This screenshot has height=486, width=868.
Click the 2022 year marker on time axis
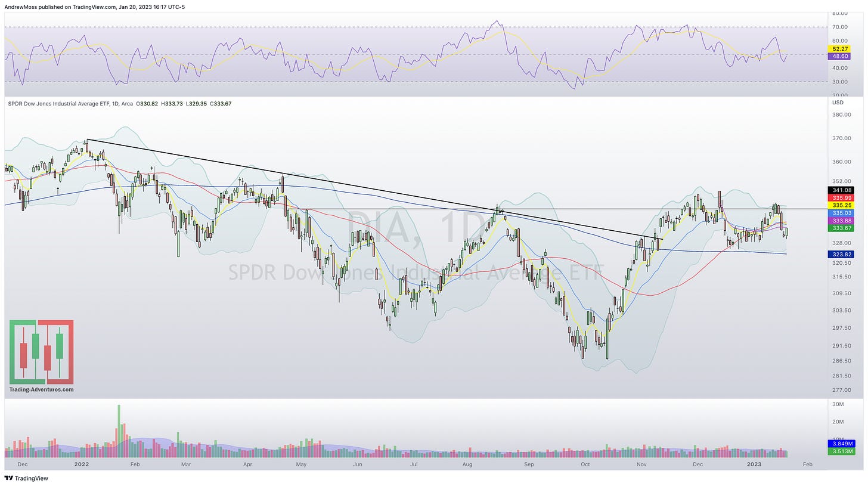click(82, 463)
